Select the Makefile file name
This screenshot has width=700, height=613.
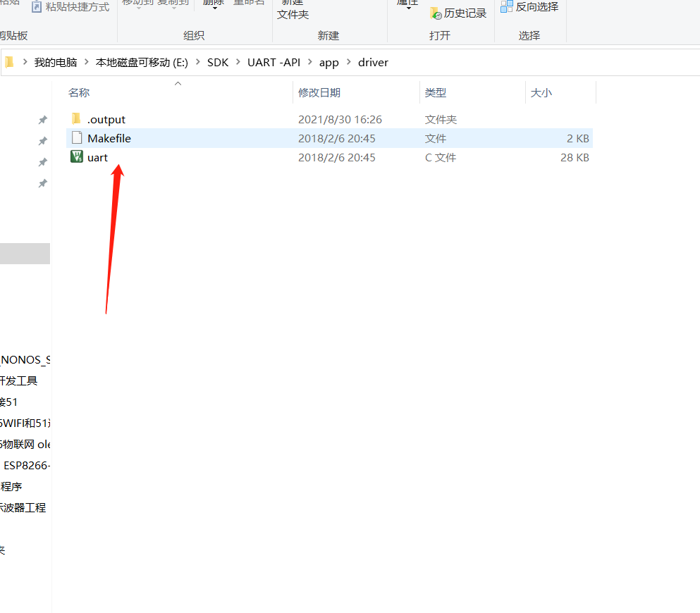(109, 138)
